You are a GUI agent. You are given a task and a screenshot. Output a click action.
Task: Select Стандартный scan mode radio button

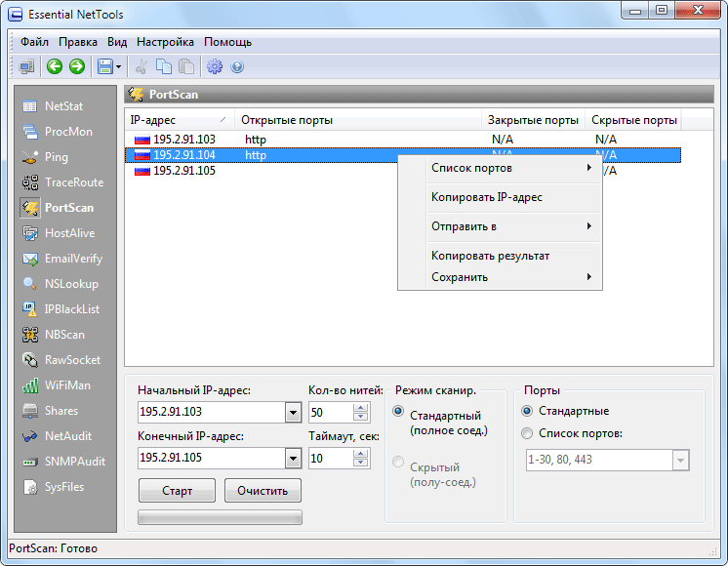(398, 412)
